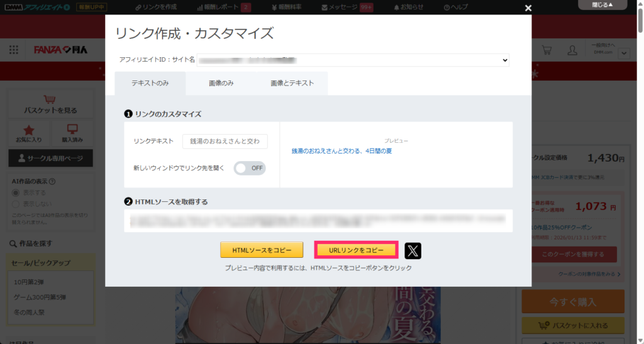The image size is (644, 344).
Task: Select the 表示しない radio button
Action: pos(16,204)
